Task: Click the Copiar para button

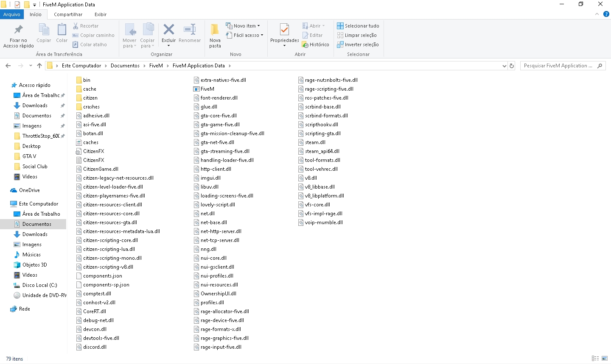Action: (x=148, y=36)
